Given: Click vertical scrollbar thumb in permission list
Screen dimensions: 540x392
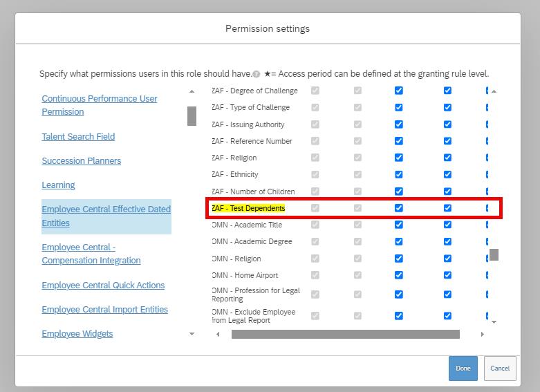Looking at the screenshot, I should coord(494,255).
